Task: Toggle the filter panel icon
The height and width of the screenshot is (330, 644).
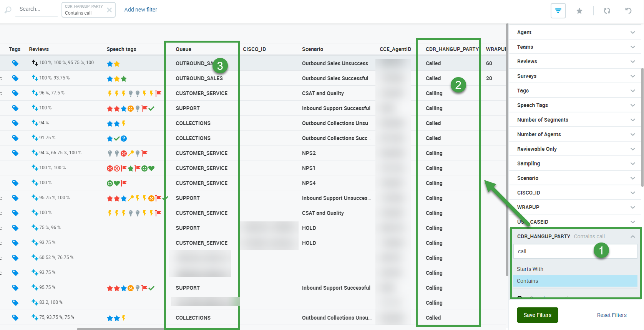Action: 558,11
